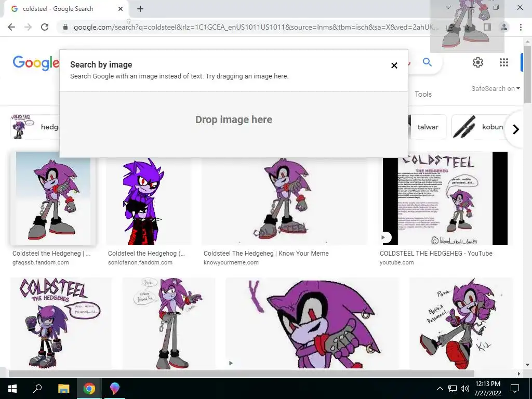
Task: Go to Google home via logo
Action: pyautogui.click(x=36, y=63)
